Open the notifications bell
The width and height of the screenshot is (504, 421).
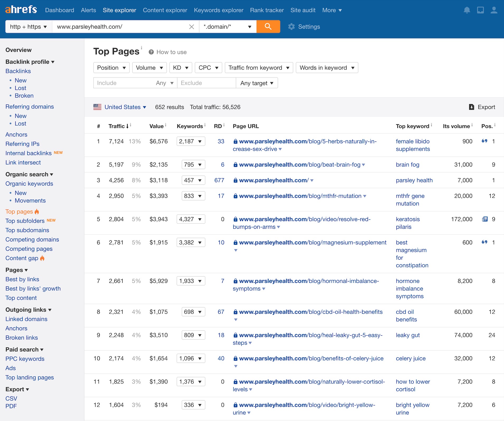coord(467,10)
